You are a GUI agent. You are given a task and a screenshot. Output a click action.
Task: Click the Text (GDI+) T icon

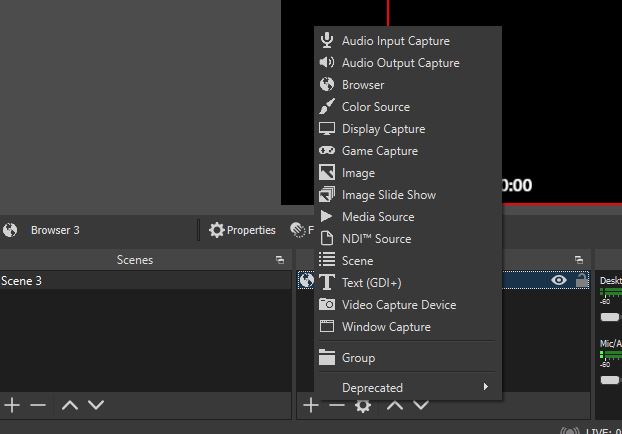click(327, 282)
